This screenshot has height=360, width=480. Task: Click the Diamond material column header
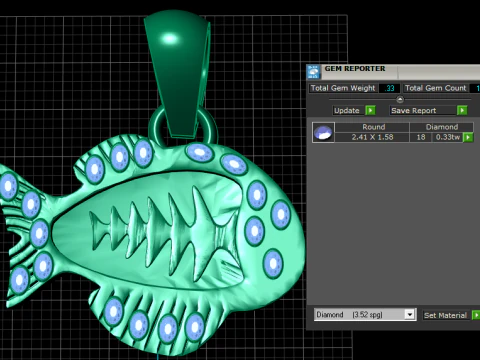[442, 127]
